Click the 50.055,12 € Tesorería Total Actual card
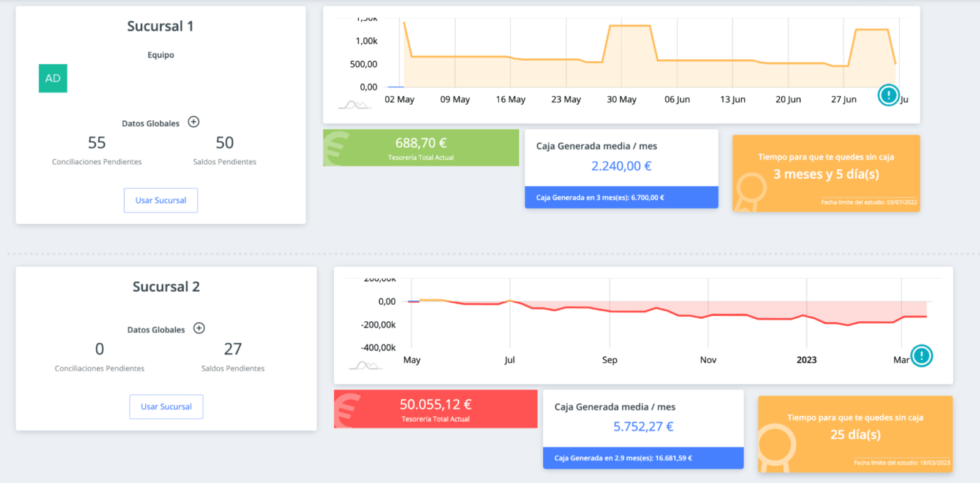The width and height of the screenshot is (980, 483). (435, 409)
